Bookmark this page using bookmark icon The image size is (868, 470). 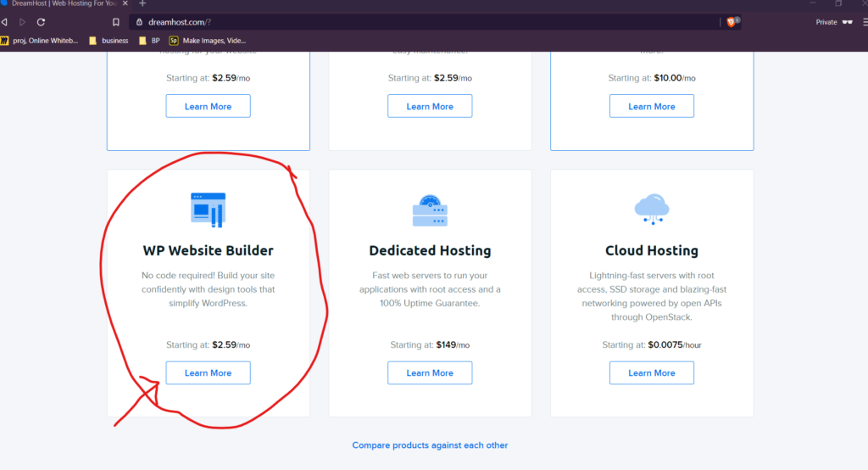[x=115, y=22]
